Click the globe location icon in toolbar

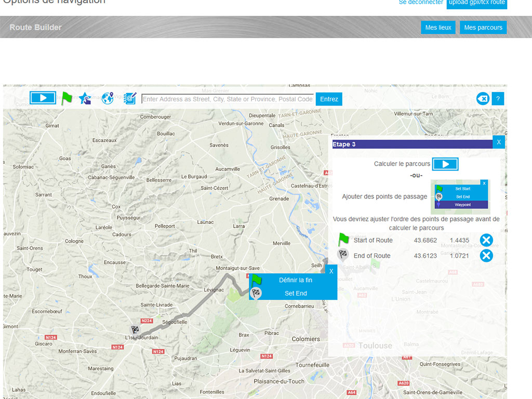click(108, 98)
